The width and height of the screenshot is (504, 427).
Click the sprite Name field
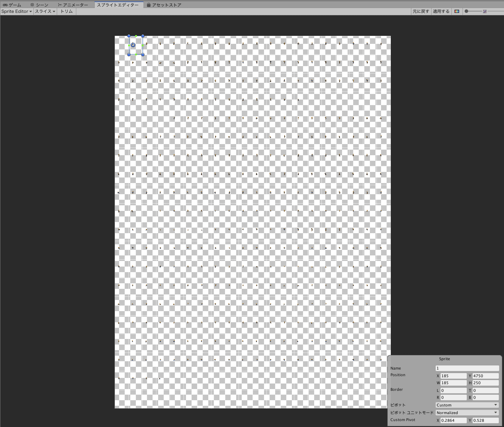pyautogui.click(x=467, y=368)
